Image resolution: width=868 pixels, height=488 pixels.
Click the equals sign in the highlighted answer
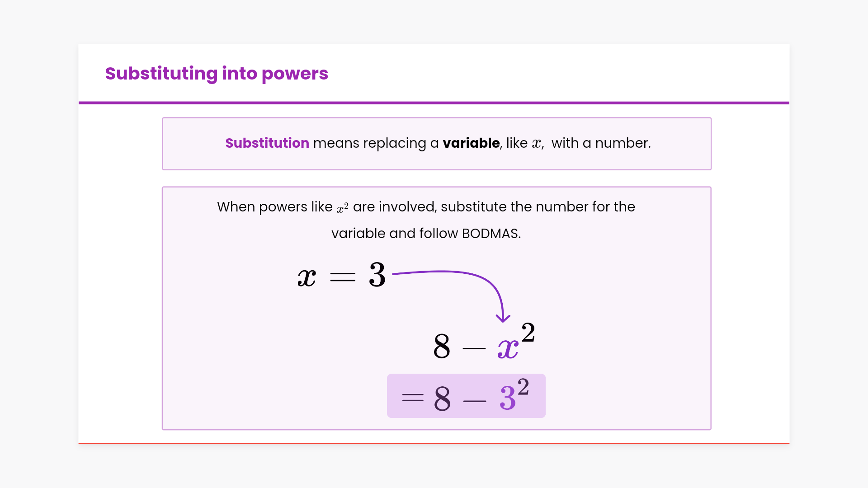[x=412, y=398]
